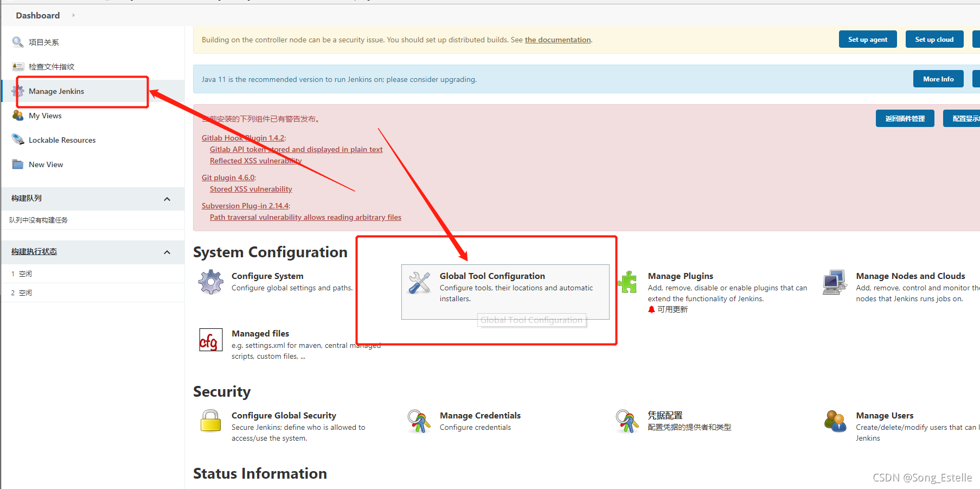This screenshot has width=980, height=489.
Task: Click the New View folder icon
Action: pyautogui.click(x=18, y=164)
